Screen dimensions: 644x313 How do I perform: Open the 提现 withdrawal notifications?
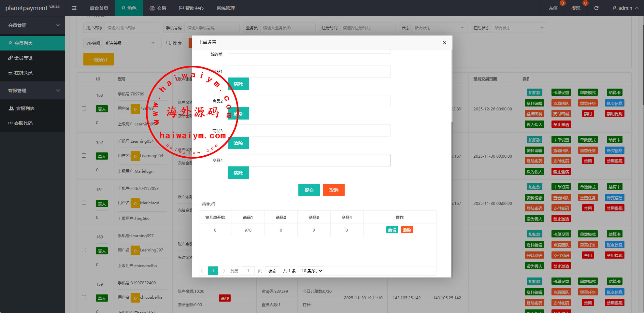pos(576,8)
